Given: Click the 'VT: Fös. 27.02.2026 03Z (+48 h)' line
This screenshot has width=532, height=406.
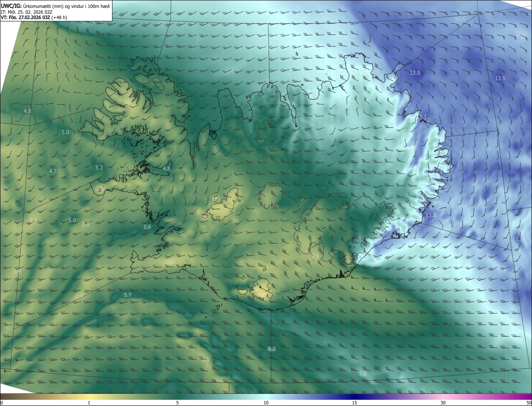Looking at the screenshot, I should tap(34, 17).
